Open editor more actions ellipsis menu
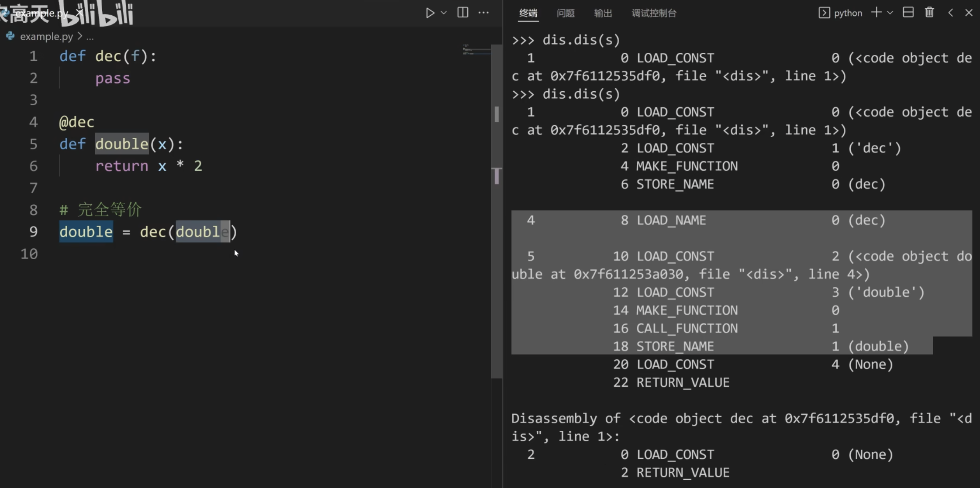This screenshot has height=488, width=980. pyautogui.click(x=483, y=13)
